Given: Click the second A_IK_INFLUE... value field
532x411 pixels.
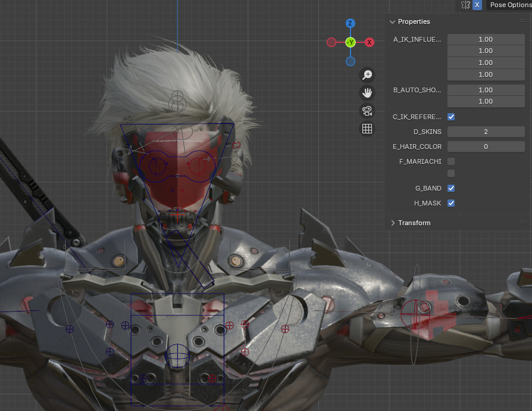Looking at the screenshot, I should tap(486, 51).
